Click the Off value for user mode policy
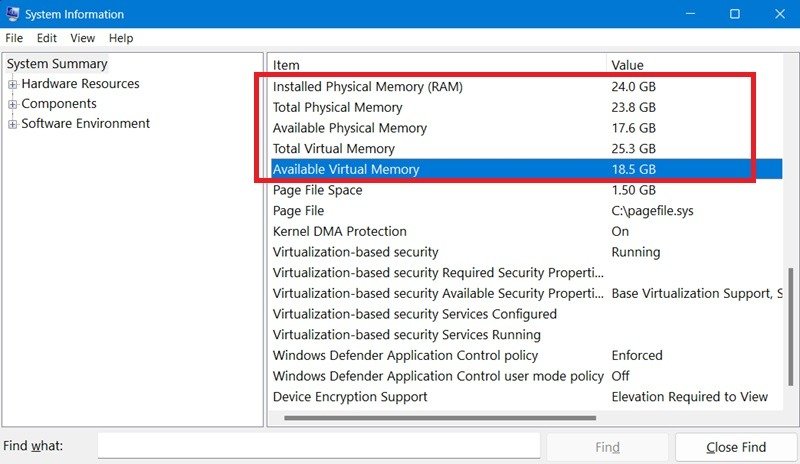Image resolution: width=800 pixels, height=464 pixels. coord(620,376)
